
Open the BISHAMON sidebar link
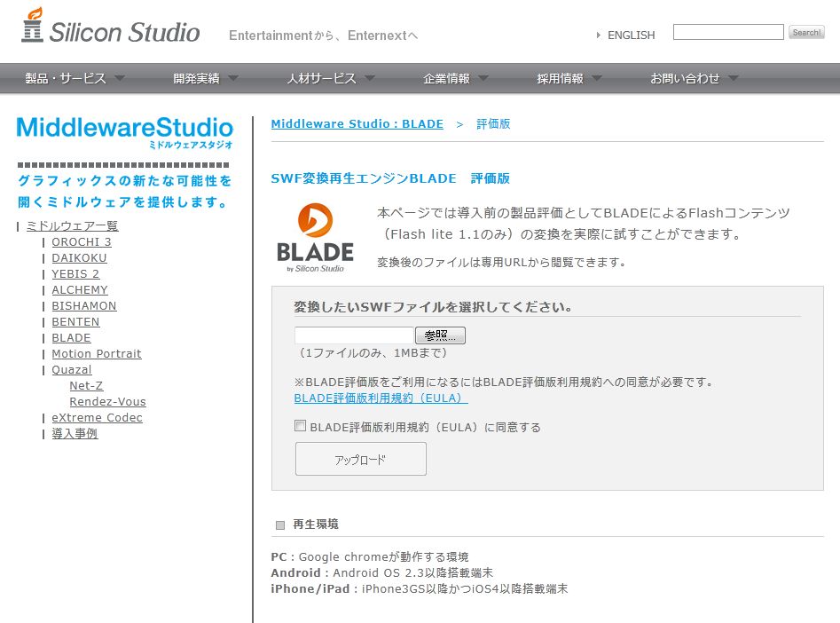coord(84,305)
